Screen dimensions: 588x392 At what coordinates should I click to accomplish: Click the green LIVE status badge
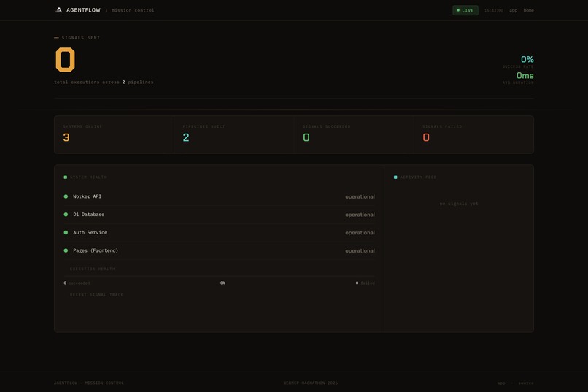tap(465, 10)
